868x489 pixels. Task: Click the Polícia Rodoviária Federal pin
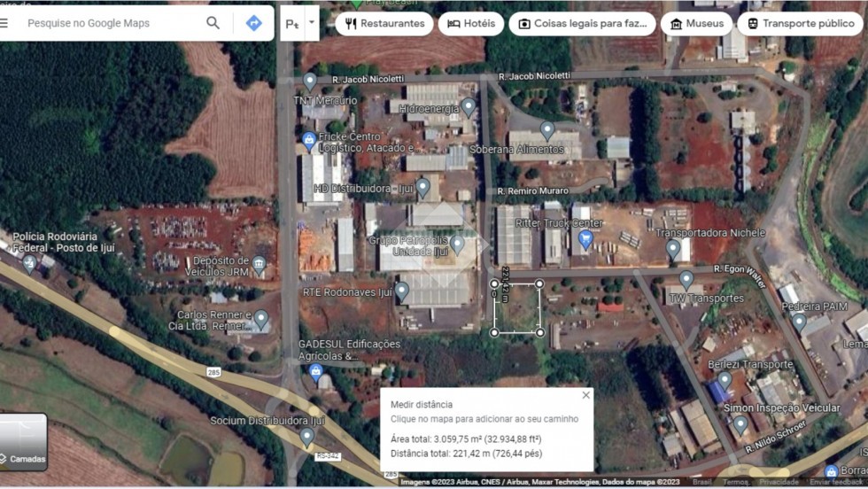click(x=29, y=264)
